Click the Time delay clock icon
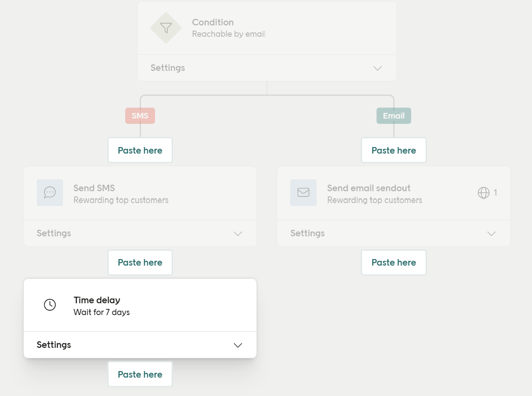 click(x=50, y=305)
